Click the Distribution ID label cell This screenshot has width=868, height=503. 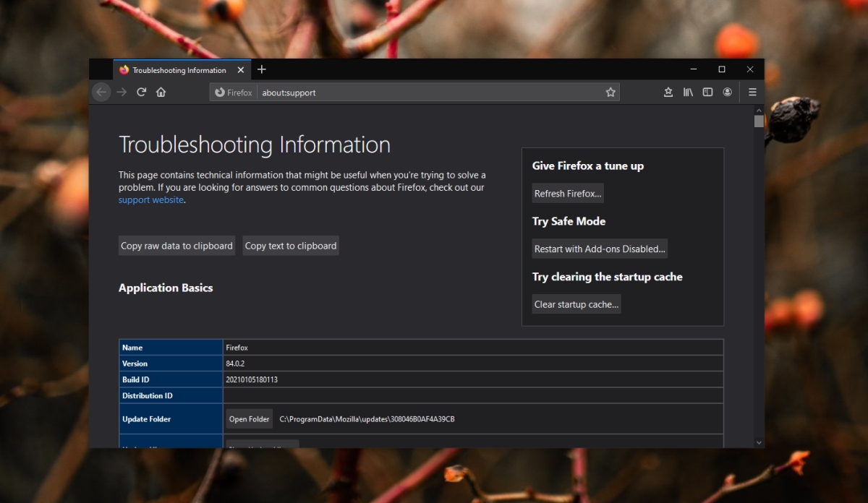click(171, 395)
